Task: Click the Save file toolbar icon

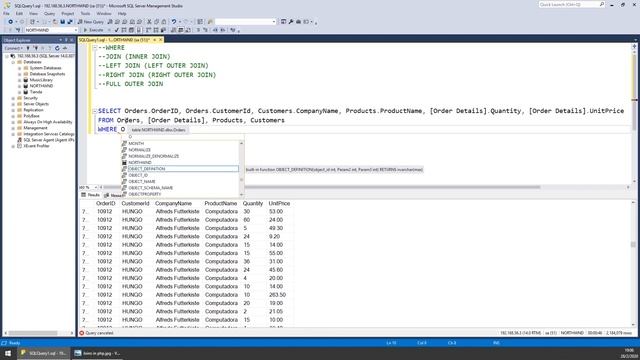Action: click(x=62, y=22)
